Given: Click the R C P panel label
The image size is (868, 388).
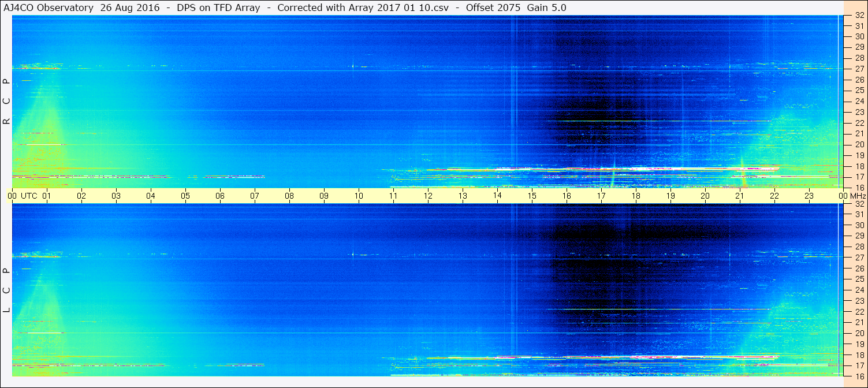Looking at the screenshot, I should (x=7, y=102).
